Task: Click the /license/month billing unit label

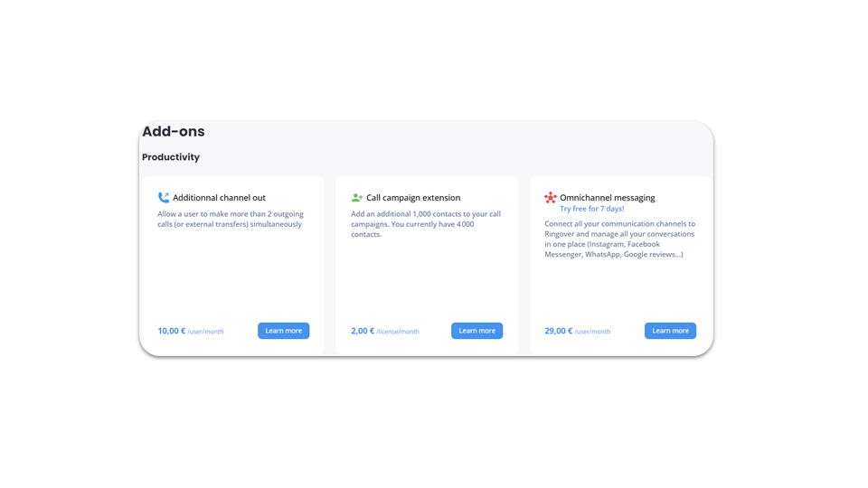Action: tap(398, 332)
